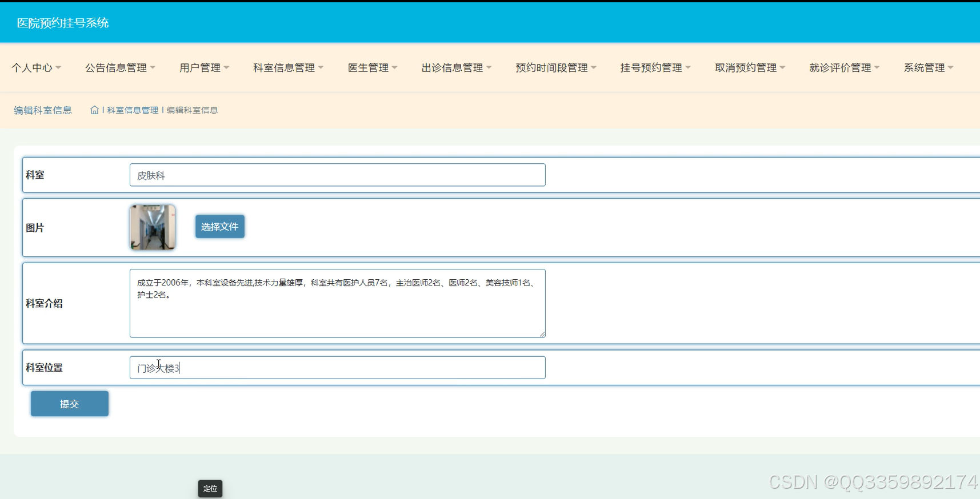Viewport: 980px width, 499px height.
Task: Focus the 科室 input containing 皮肤科
Action: tap(338, 175)
